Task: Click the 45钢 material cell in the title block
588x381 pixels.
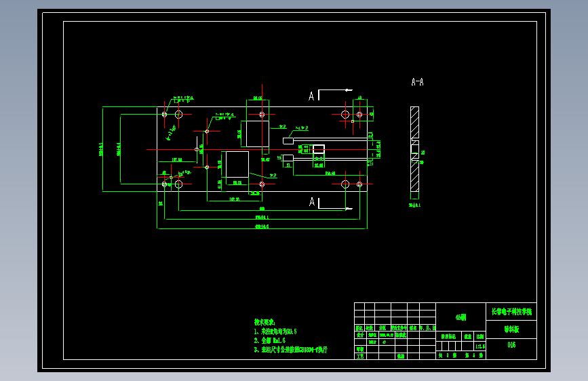Action: (461, 318)
